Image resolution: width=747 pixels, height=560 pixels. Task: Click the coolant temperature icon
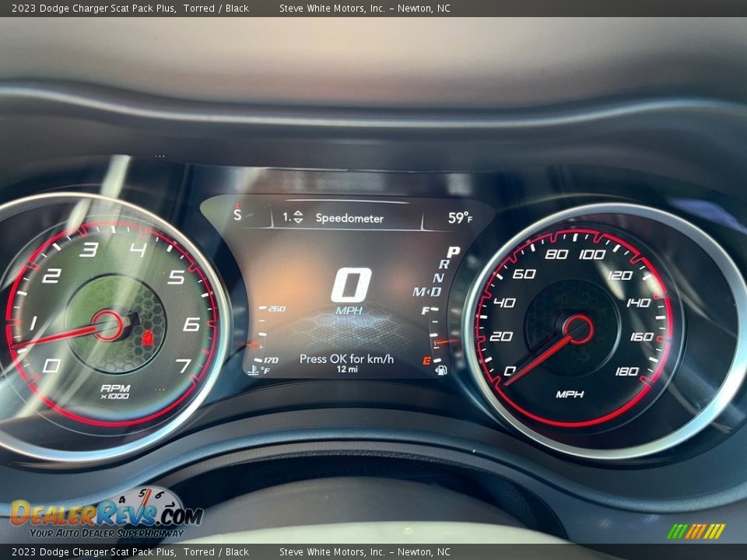(x=254, y=369)
